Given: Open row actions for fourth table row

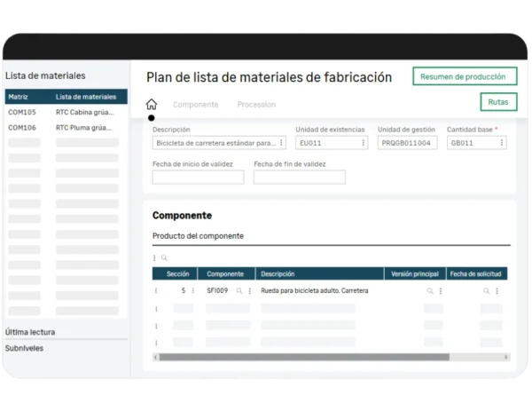Looking at the screenshot, I should point(156,343).
